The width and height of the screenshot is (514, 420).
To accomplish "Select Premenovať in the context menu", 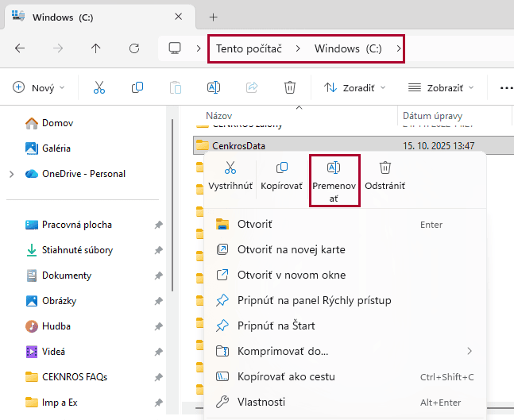I will coord(334,181).
